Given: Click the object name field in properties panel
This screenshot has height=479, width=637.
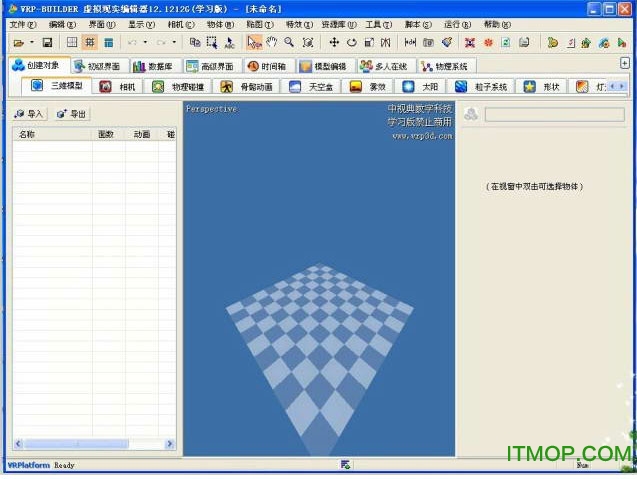Looking at the screenshot, I should [555, 115].
